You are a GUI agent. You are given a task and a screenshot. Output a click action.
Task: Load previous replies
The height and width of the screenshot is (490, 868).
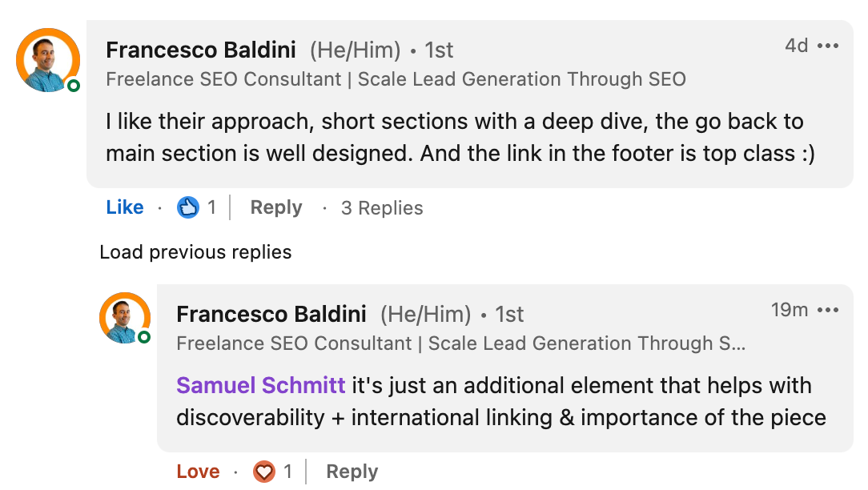click(195, 252)
